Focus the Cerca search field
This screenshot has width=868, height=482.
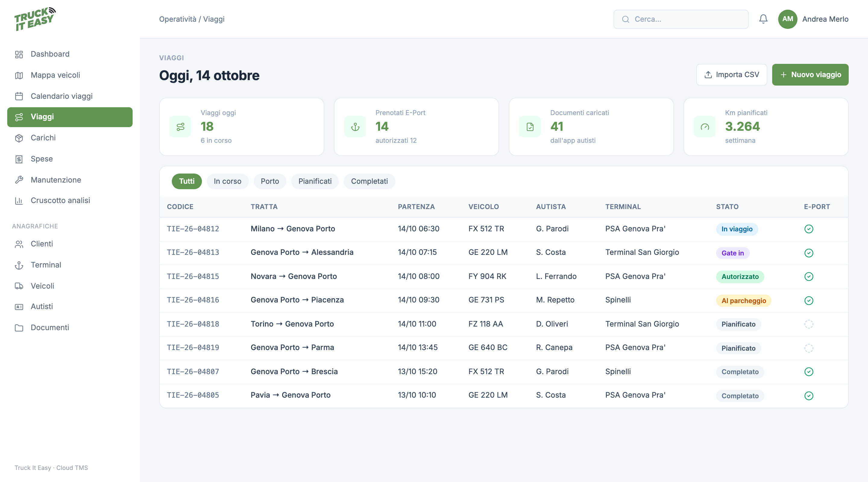point(681,19)
